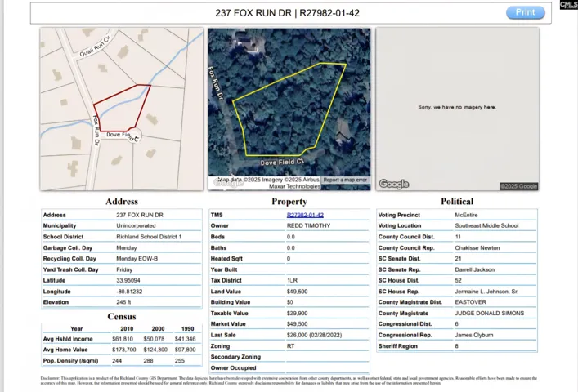The height and width of the screenshot is (392, 578).
Task: Click the 1990 Pop. Density value 255
Action: coord(180,361)
